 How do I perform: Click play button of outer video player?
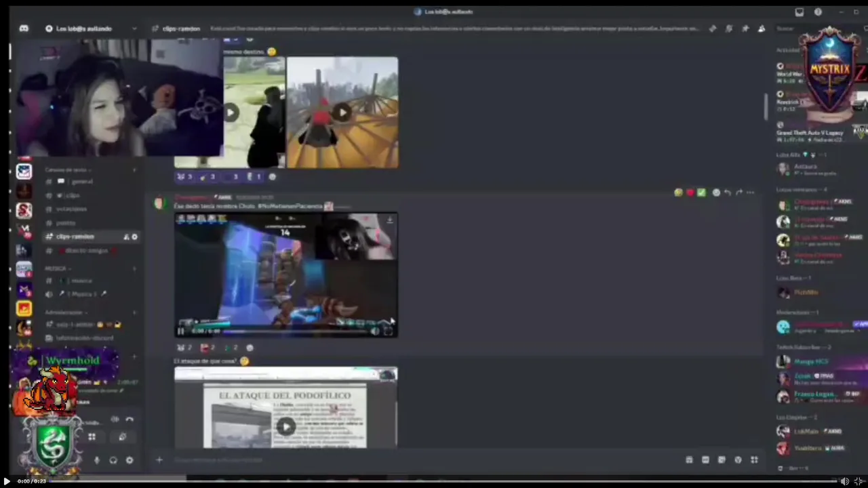[x=7, y=481]
